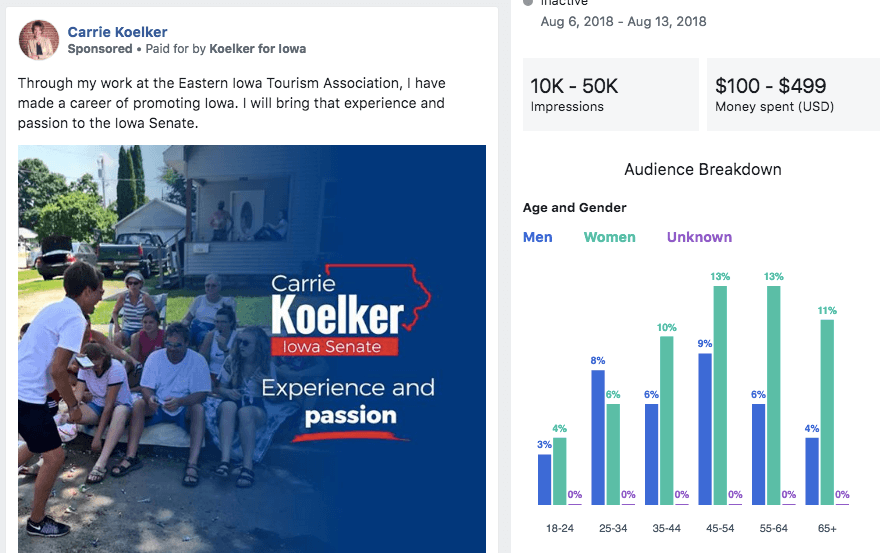
Task: Click the blue Men bar for 18-24
Action: (544, 479)
